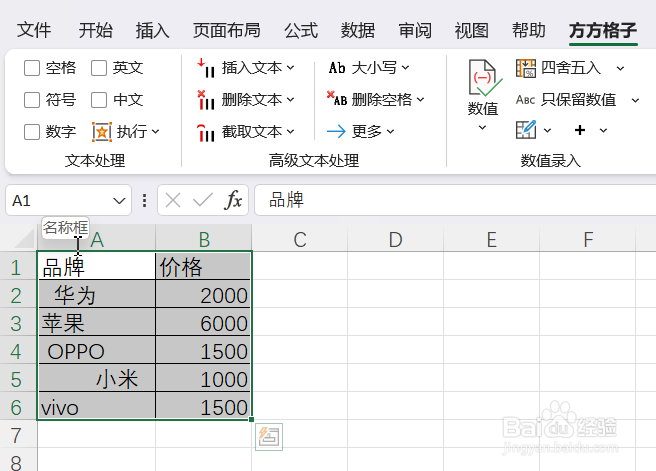Select cell with value 2000
The height and width of the screenshot is (471, 656).
pyautogui.click(x=203, y=295)
